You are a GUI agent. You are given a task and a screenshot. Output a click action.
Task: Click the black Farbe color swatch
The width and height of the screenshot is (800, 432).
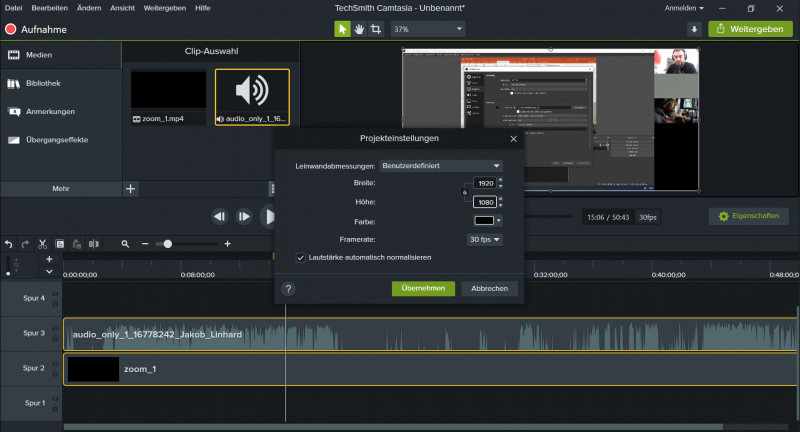(x=484, y=221)
